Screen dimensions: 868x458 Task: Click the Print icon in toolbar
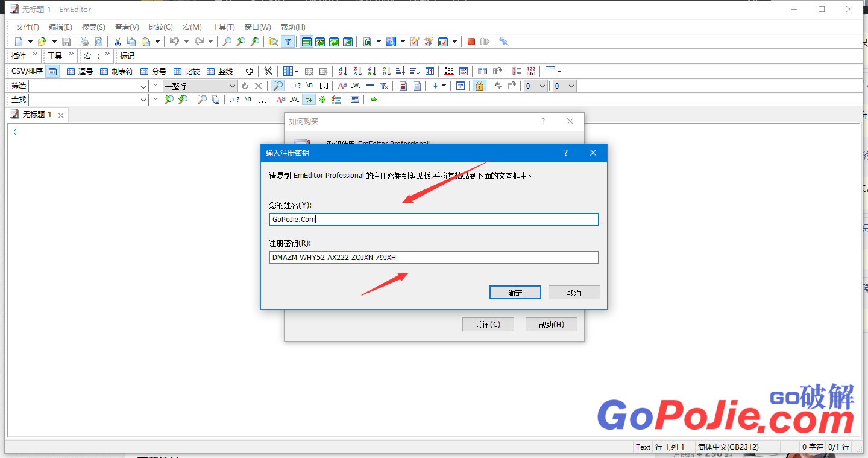click(x=84, y=42)
